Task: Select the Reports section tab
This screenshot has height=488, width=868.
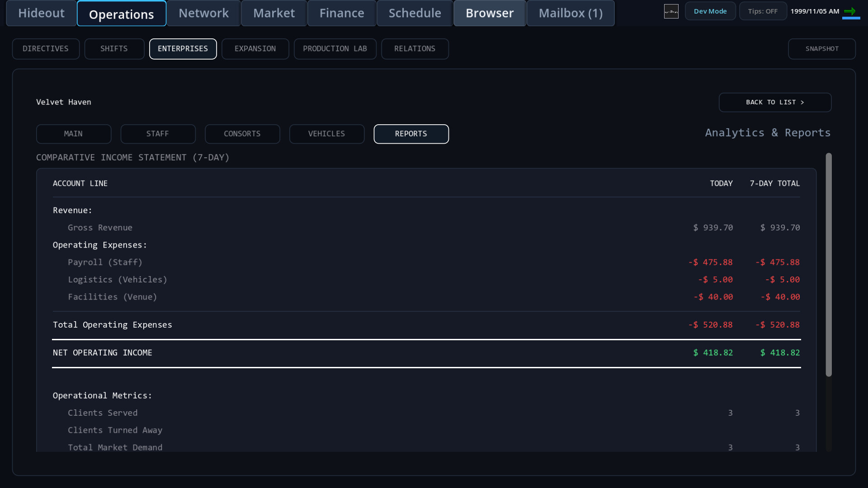Action: 411,134
